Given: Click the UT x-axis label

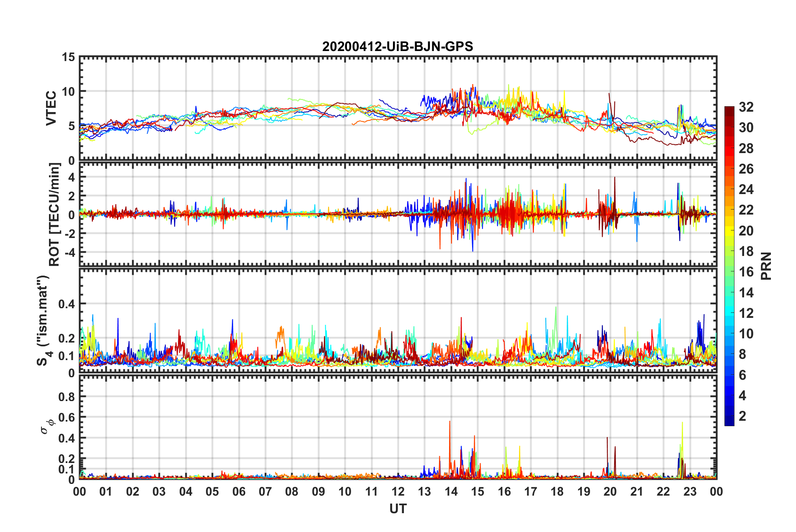Looking at the screenshot, I should [x=398, y=509].
